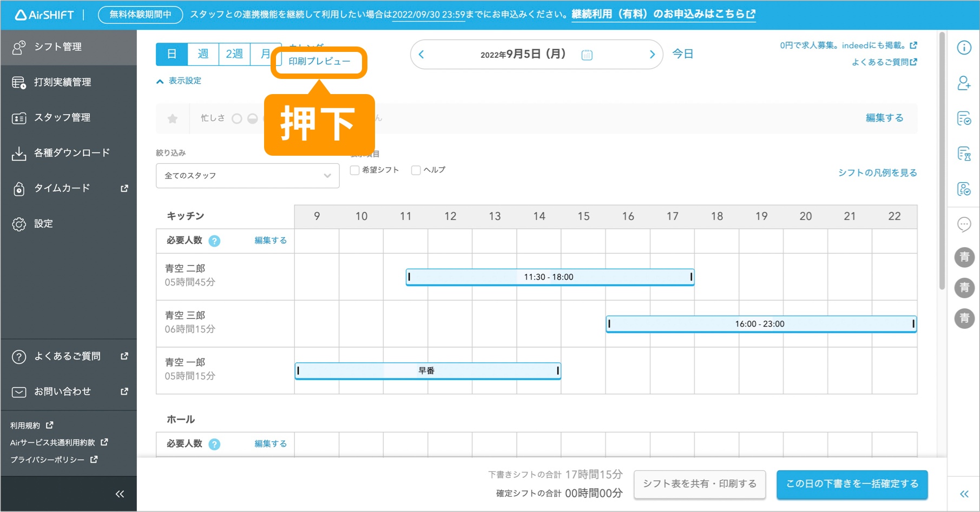Open the calendar date picker icon
980x512 pixels.
click(587, 55)
